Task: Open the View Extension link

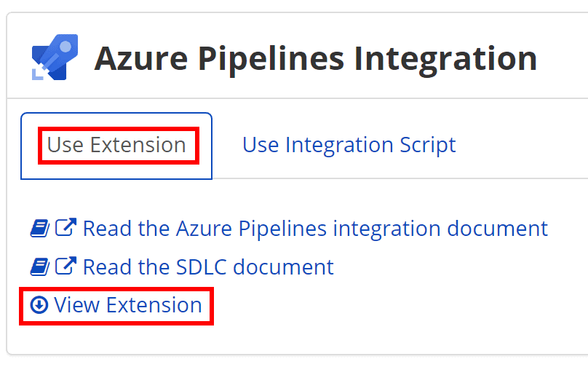Action: (128, 304)
